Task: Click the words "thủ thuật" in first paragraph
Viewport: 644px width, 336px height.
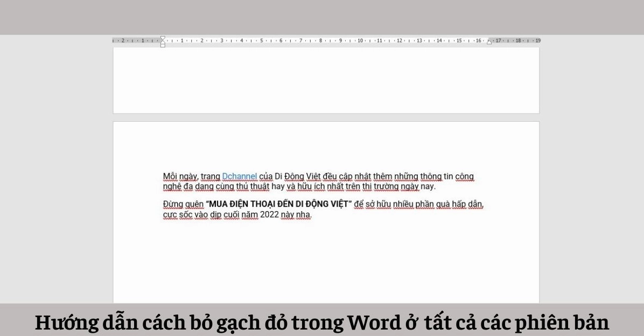Action: 253,186
